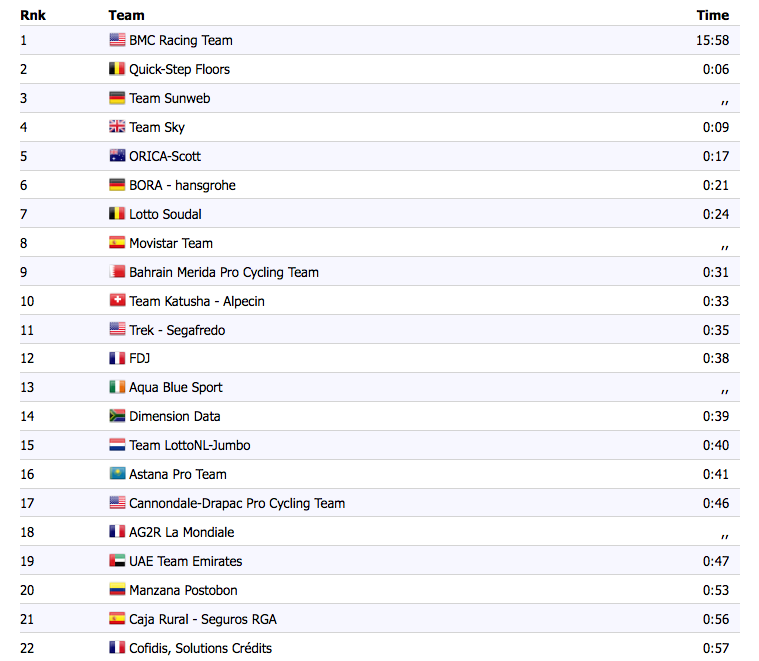Click the Team column header
This screenshot has width=759, height=661.
(x=126, y=15)
